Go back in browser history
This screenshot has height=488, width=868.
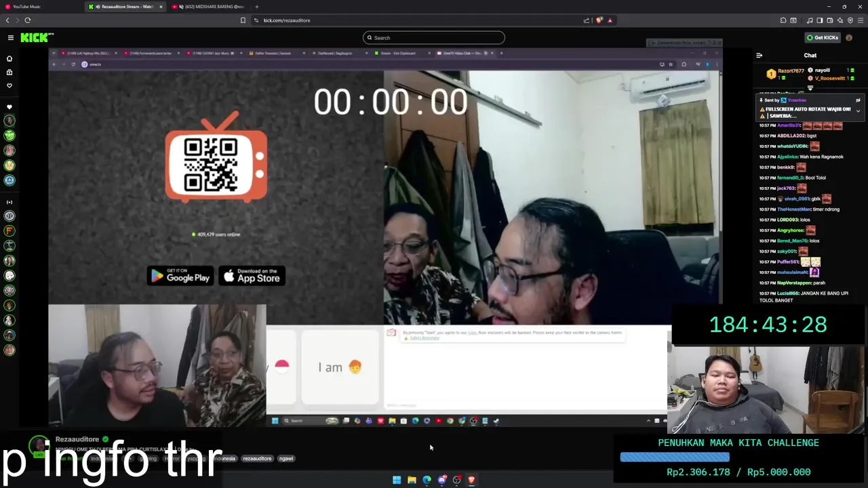[x=7, y=20]
